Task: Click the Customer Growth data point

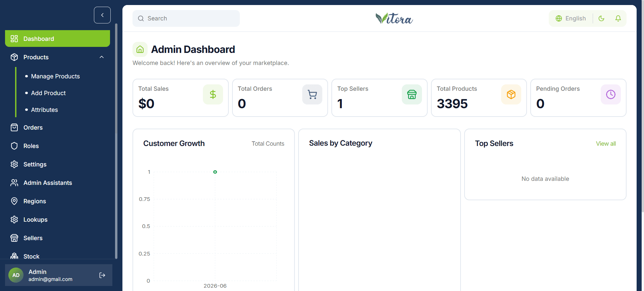Action: point(215,172)
